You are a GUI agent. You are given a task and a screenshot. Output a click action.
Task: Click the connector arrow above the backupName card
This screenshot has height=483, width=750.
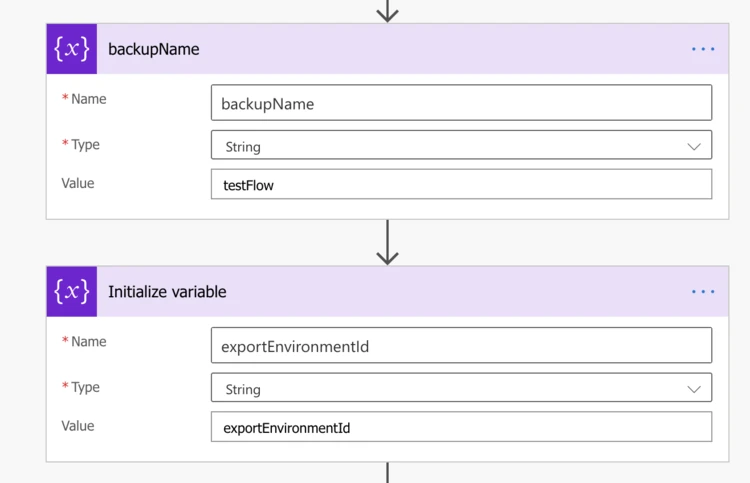387,11
